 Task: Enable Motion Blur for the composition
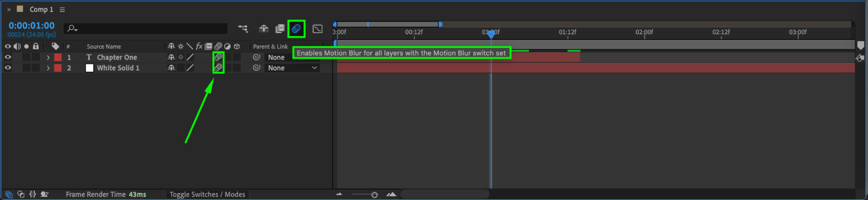(x=296, y=29)
